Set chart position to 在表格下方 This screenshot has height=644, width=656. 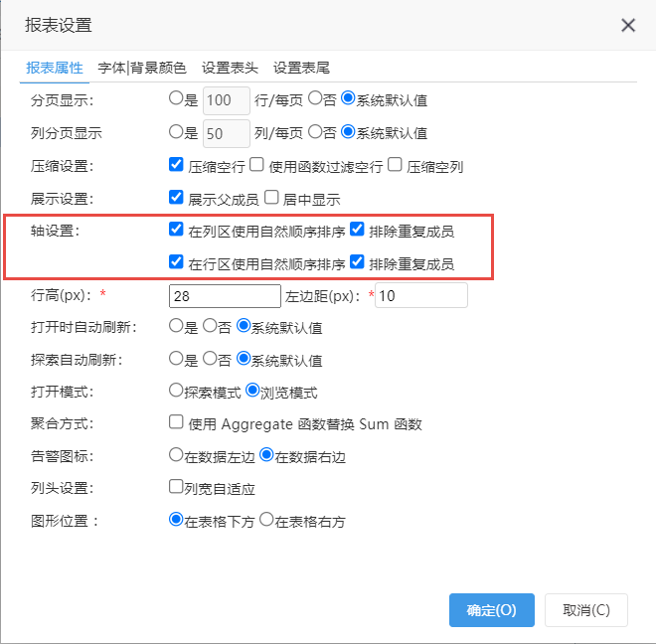pyautogui.click(x=176, y=520)
